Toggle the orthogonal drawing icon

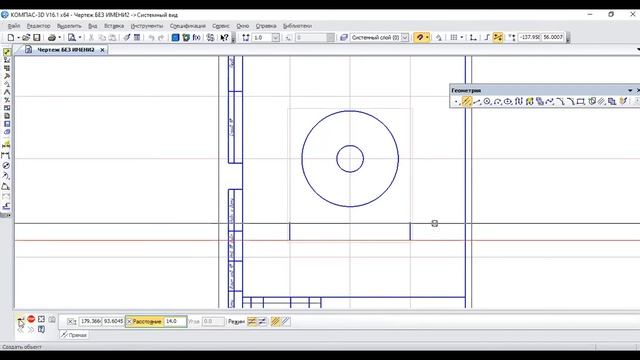click(x=487, y=38)
